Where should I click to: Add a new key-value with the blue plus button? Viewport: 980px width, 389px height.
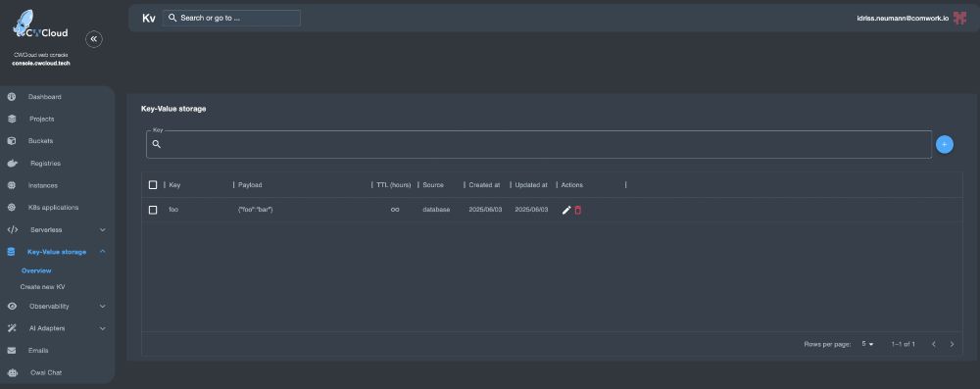tap(945, 144)
